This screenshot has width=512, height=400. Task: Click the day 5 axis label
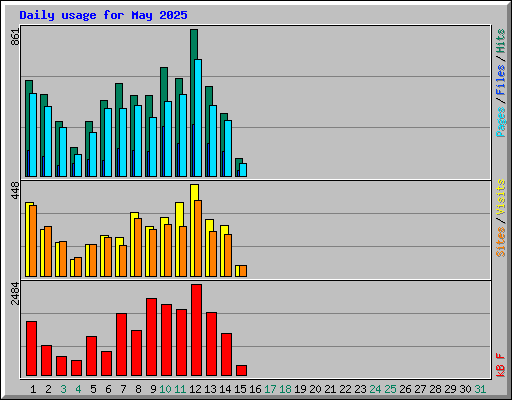[93, 389]
